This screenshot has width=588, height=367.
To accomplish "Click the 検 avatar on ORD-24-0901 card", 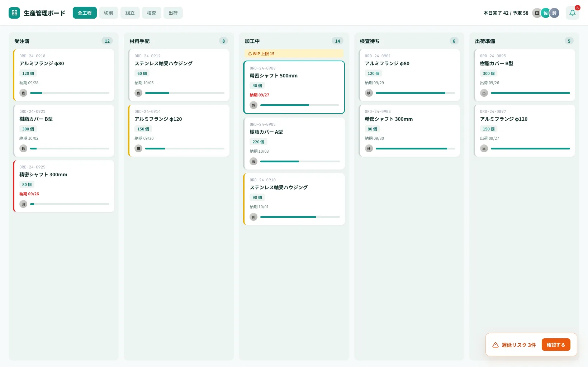I will 369,93.
